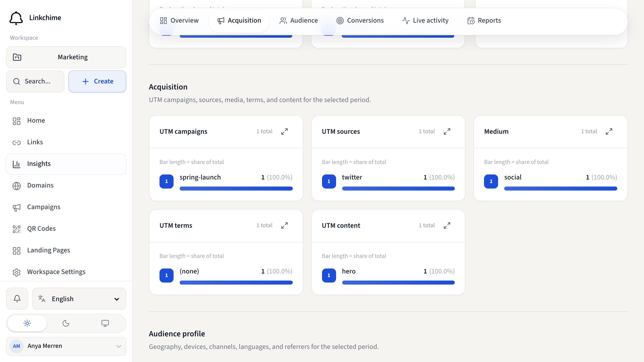Image resolution: width=644 pixels, height=362 pixels.
Task: Switch to light theme sun toggle
Action: tap(27, 323)
